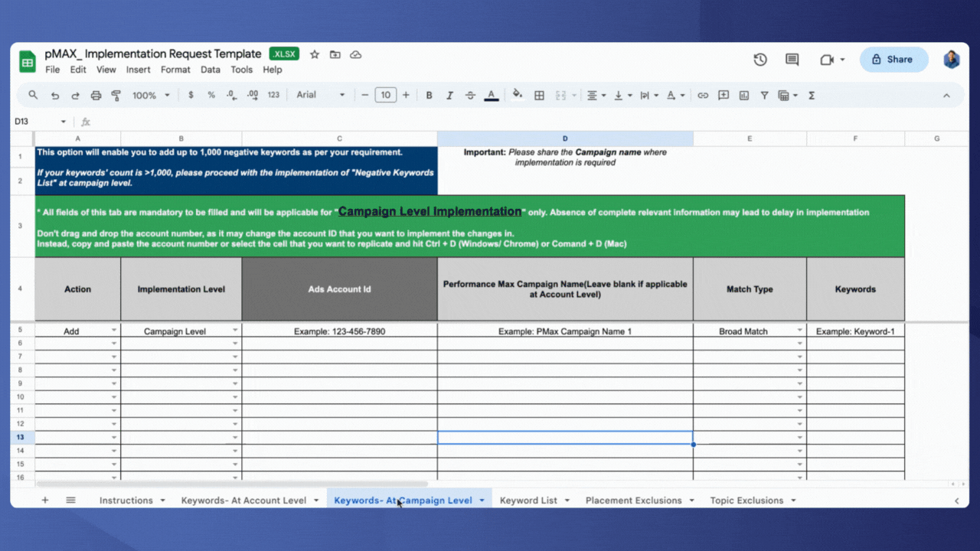The height and width of the screenshot is (551, 980).
Task: Open Broad Match dropdown in Match Type
Action: (x=800, y=331)
